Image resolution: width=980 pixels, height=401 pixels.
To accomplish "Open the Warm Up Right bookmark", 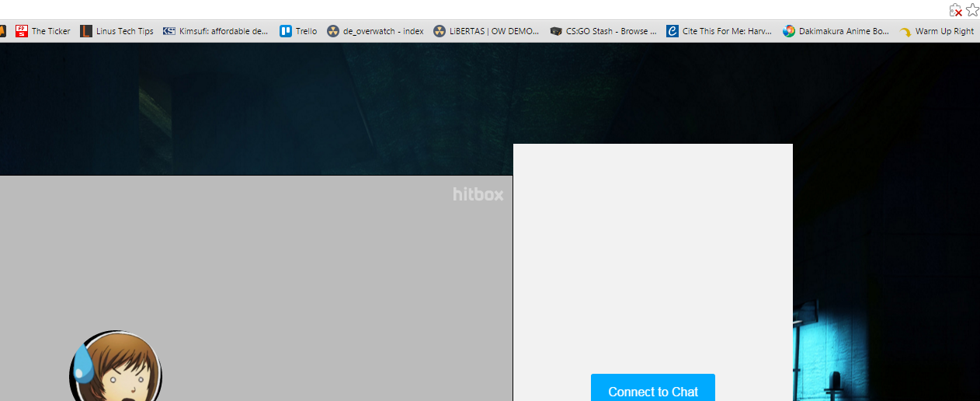I will tap(937, 31).
